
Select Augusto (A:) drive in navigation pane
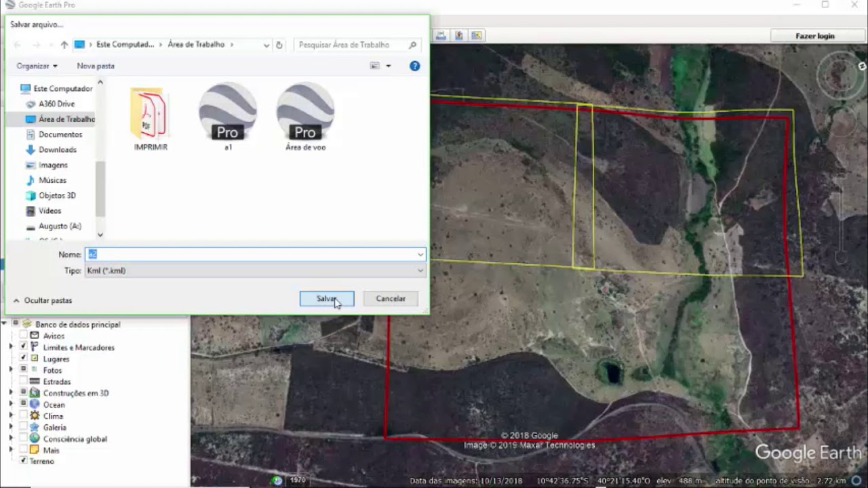(54, 226)
